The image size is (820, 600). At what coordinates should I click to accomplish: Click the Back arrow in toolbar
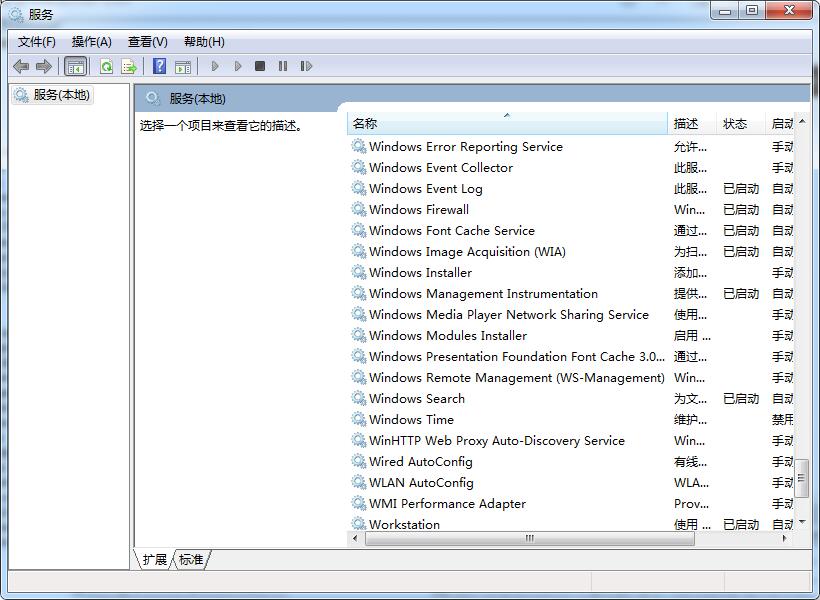point(21,66)
